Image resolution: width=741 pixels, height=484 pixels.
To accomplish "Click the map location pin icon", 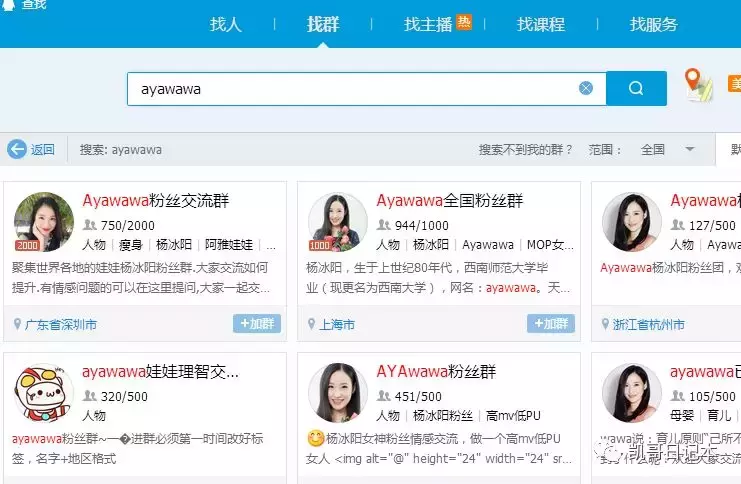I will point(698,85).
